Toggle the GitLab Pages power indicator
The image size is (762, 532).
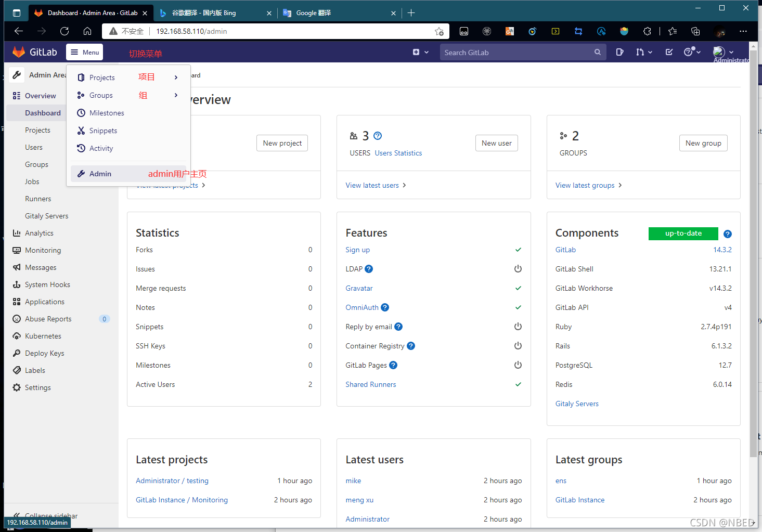518,365
